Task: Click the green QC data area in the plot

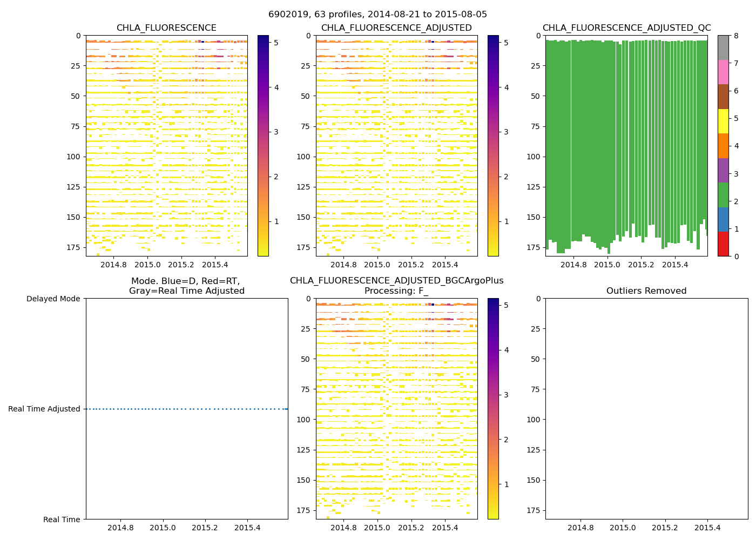Action: click(621, 135)
